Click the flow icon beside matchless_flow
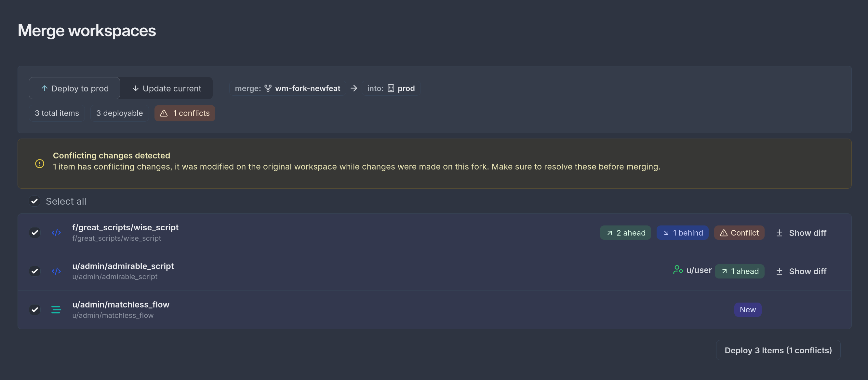This screenshot has height=380, width=868. tap(56, 309)
